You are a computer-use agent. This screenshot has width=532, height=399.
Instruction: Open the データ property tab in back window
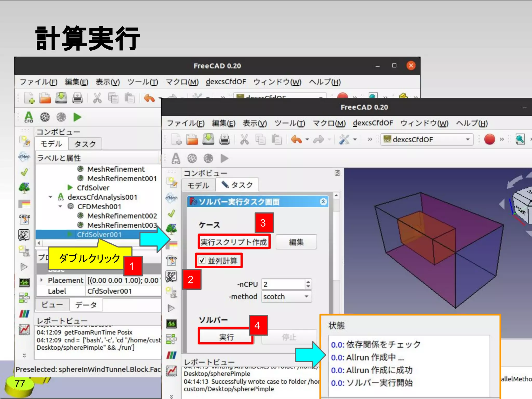(86, 305)
